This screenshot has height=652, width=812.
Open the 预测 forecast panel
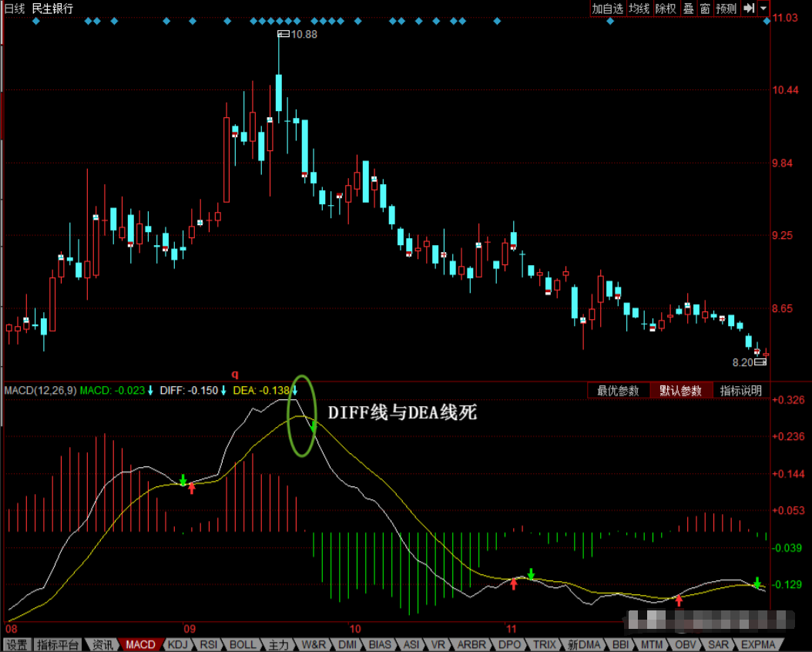pos(726,8)
